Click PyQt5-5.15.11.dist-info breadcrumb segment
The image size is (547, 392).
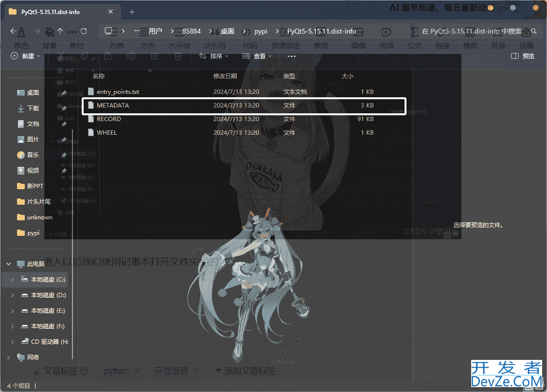pos(322,31)
